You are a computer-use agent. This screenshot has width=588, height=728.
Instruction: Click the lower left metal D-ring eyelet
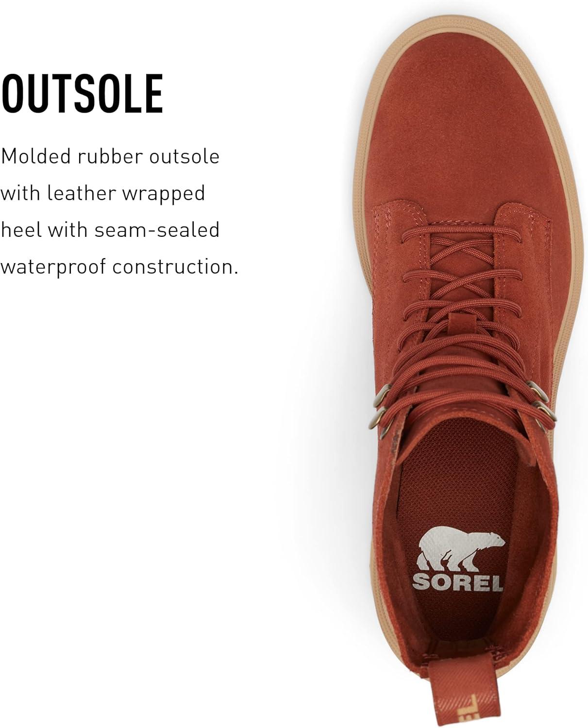click(377, 417)
